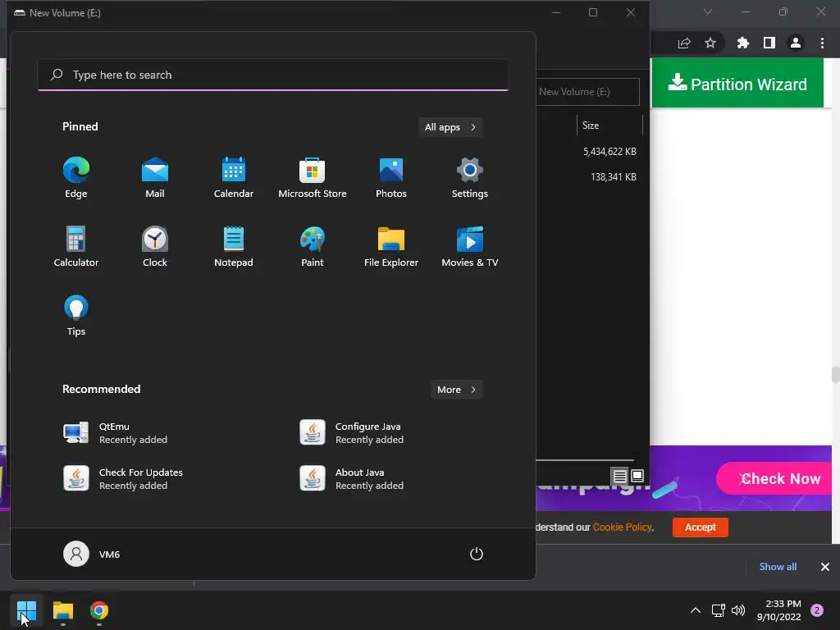Image resolution: width=840 pixels, height=630 pixels.
Task: Expand More recommended items
Action: click(x=456, y=390)
